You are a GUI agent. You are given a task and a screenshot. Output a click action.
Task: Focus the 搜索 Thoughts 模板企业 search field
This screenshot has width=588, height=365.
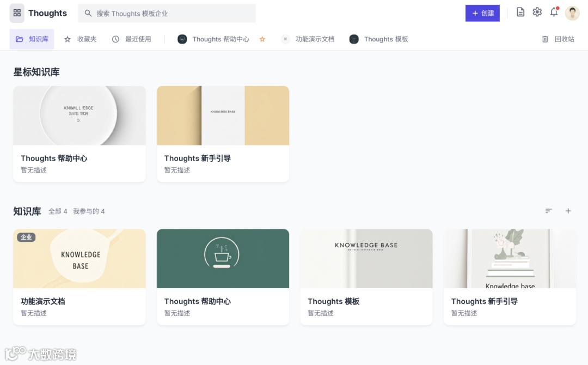(167, 14)
